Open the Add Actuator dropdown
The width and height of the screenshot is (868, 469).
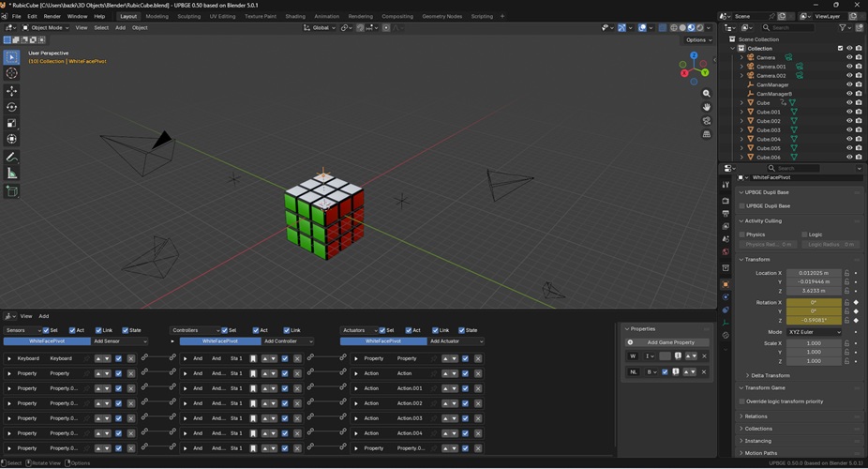click(x=456, y=341)
